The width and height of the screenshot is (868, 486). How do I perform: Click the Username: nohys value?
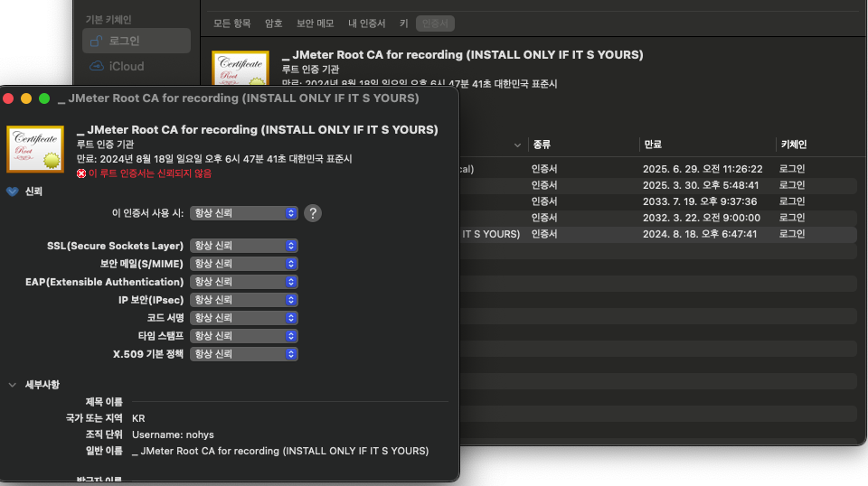(173, 435)
